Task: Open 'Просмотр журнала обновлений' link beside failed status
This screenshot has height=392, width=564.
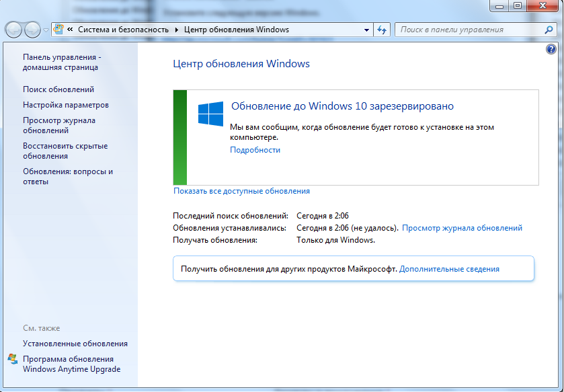Action: (x=462, y=228)
